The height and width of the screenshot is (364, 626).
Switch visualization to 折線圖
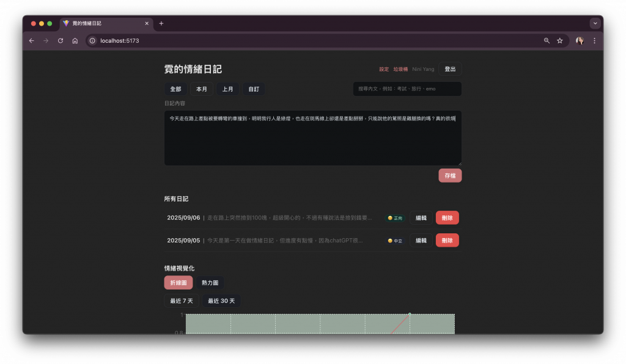[x=179, y=283]
